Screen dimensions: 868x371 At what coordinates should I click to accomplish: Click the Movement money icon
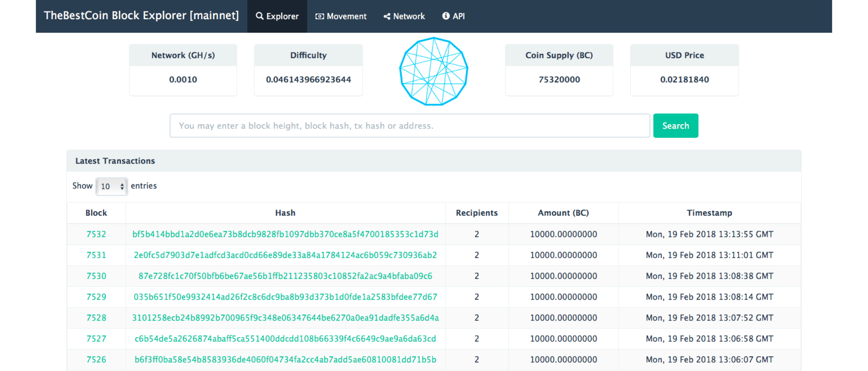pos(320,16)
